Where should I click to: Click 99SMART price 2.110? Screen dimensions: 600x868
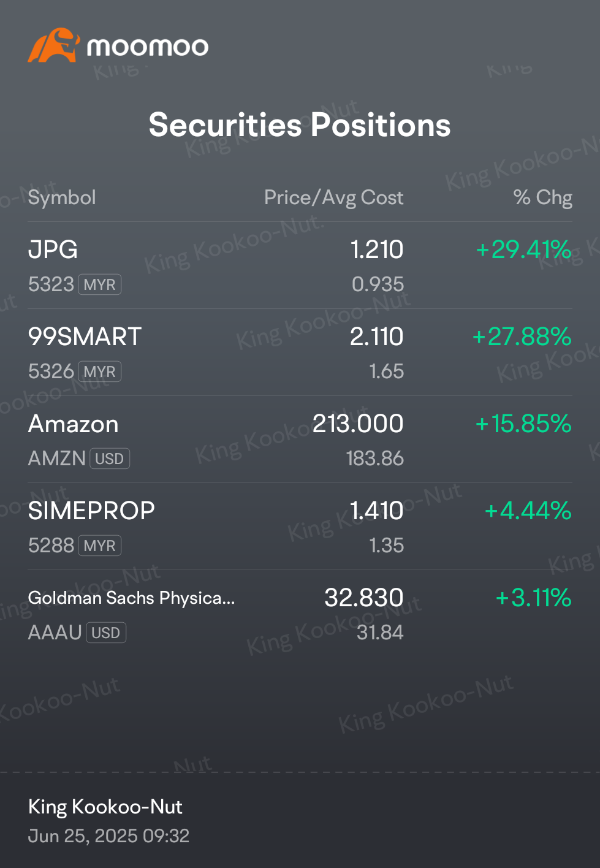point(377,337)
